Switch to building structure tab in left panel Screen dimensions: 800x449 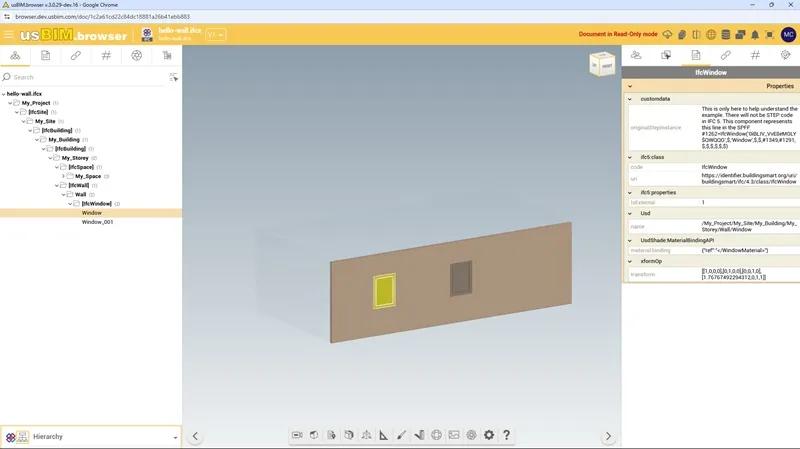(167, 56)
